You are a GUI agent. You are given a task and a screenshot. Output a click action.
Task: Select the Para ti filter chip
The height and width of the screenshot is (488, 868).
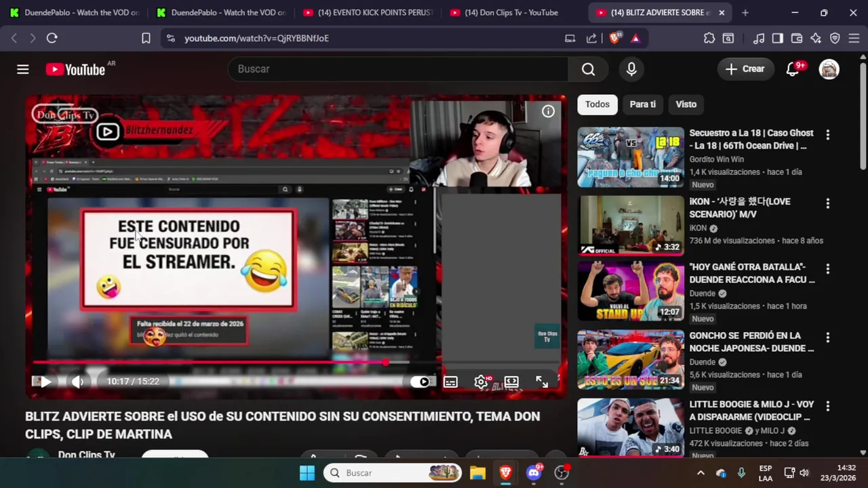click(643, 104)
